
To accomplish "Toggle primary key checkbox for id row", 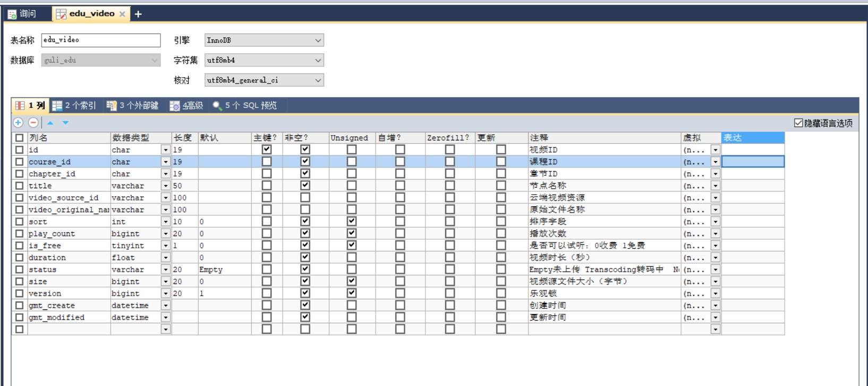I will (x=267, y=149).
